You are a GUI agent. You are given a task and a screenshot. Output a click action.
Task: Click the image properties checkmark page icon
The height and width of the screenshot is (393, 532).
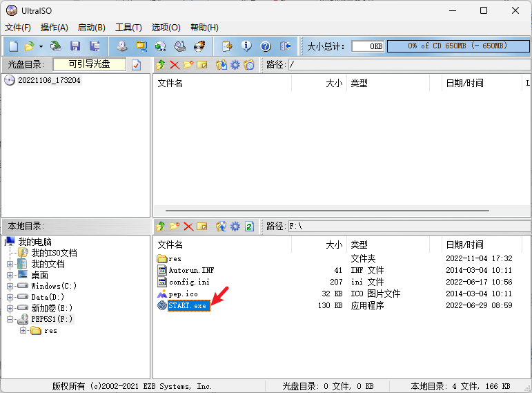[137, 64]
